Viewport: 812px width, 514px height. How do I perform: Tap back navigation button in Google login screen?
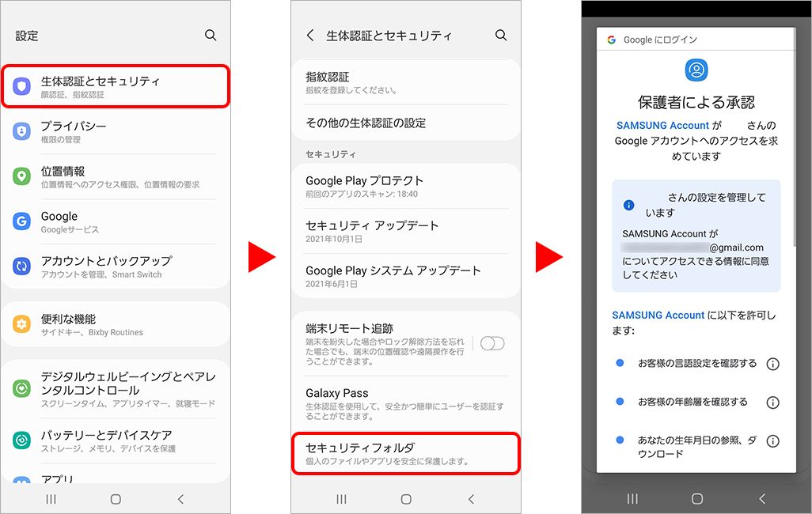(x=762, y=499)
